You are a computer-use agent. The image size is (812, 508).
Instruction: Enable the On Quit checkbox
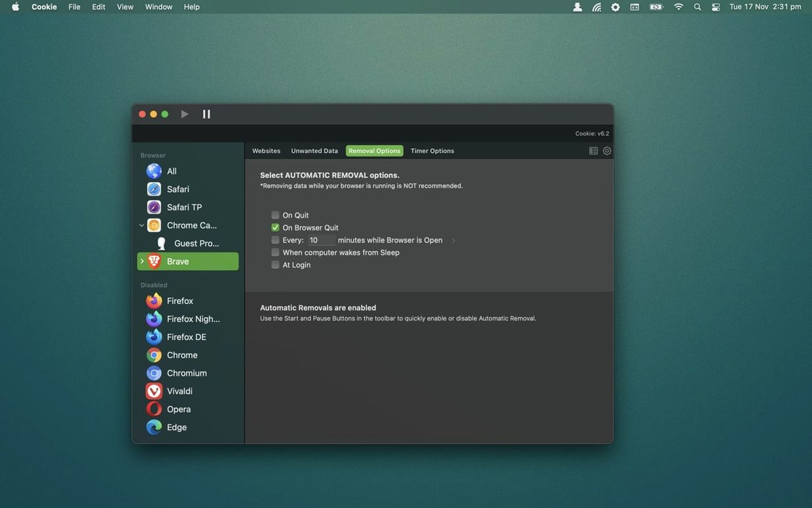(x=275, y=215)
